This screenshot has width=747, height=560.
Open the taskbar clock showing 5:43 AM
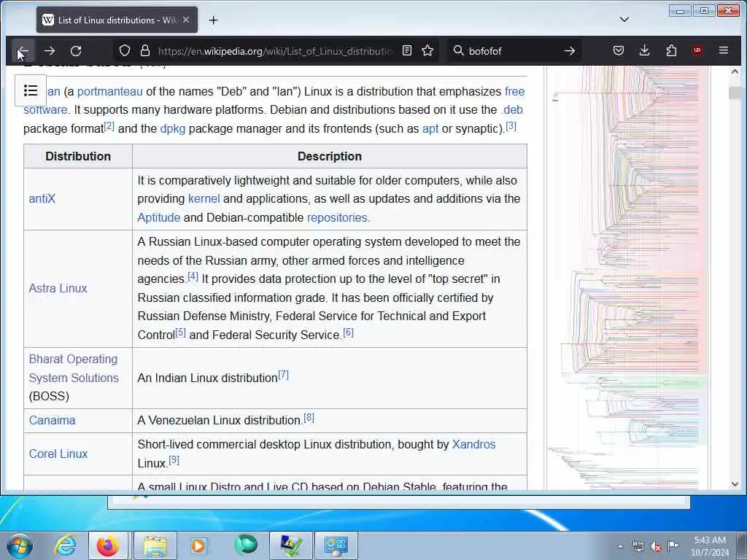(x=710, y=546)
